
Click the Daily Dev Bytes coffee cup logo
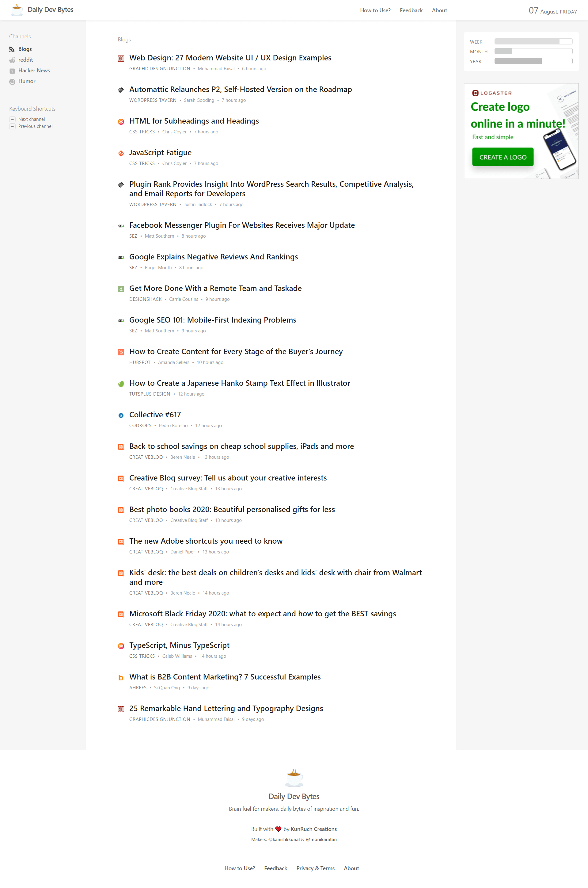(17, 10)
